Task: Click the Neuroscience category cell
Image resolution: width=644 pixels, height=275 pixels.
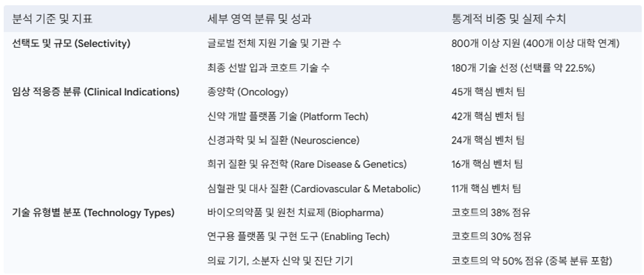Action: click(x=283, y=141)
